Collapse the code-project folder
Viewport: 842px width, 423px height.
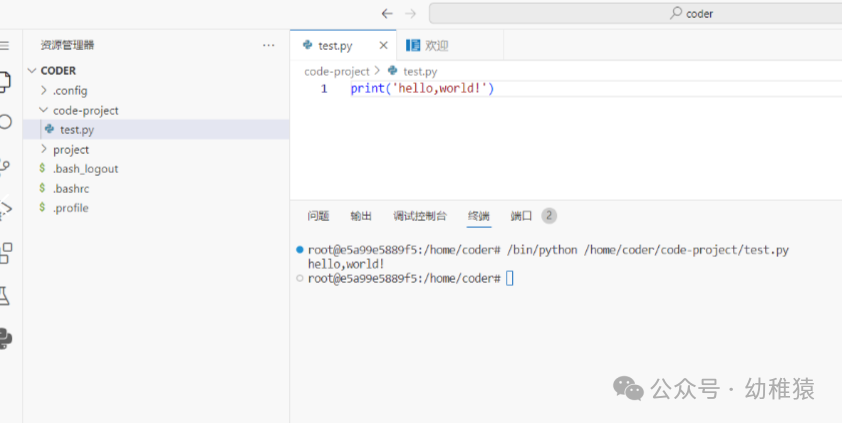(x=156, y=111)
